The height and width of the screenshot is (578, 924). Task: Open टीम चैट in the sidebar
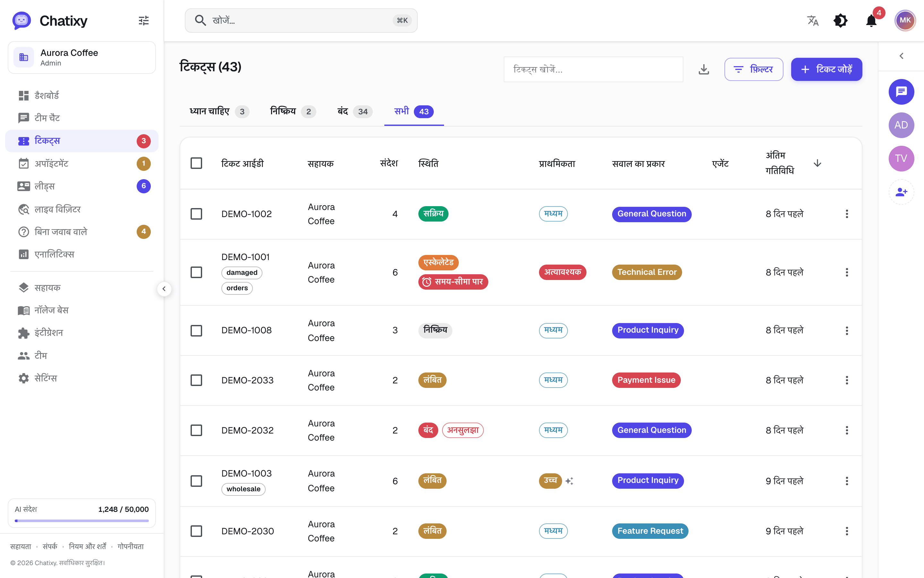point(82,118)
